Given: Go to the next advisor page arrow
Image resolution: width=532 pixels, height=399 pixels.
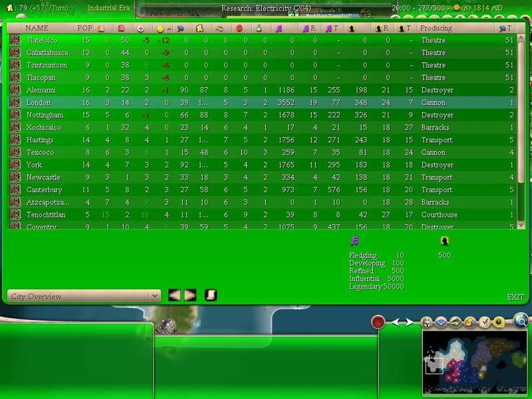Looking at the screenshot, I should coord(190,295).
